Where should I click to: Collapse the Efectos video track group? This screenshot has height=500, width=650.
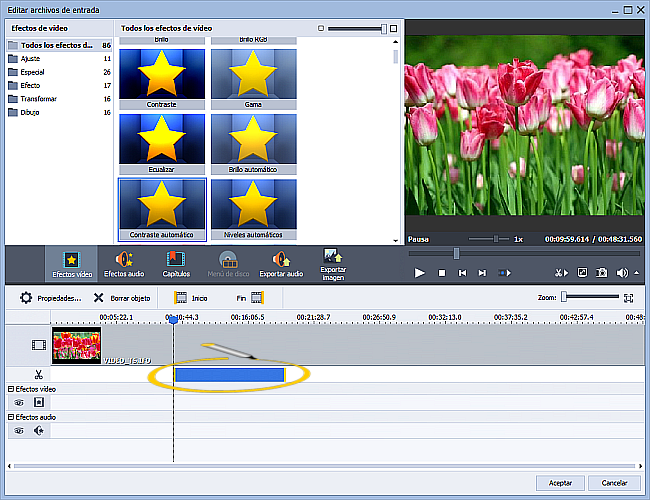(x=11, y=388)
